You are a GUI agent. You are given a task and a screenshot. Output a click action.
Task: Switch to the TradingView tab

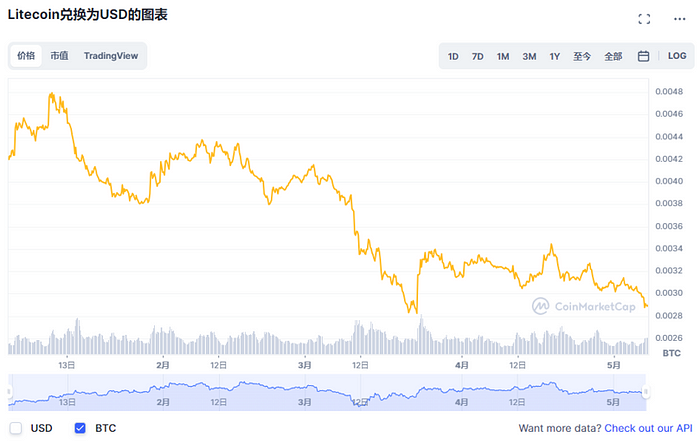(x=111, y=56)
